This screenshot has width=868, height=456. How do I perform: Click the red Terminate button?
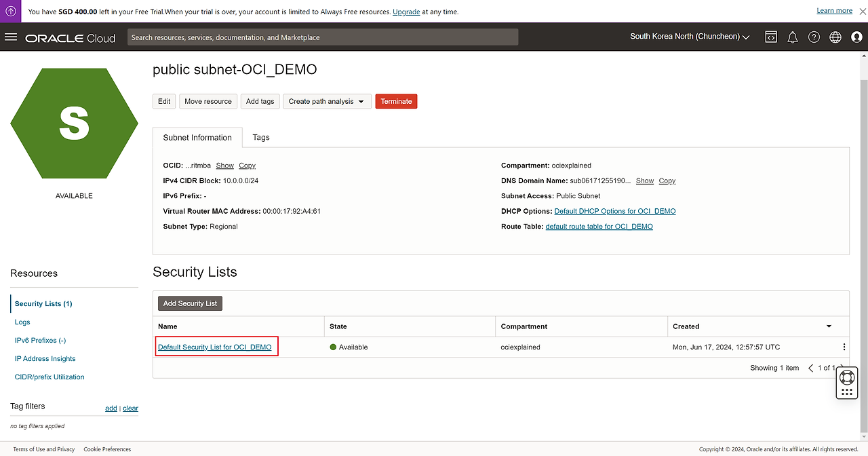[396, 101]
